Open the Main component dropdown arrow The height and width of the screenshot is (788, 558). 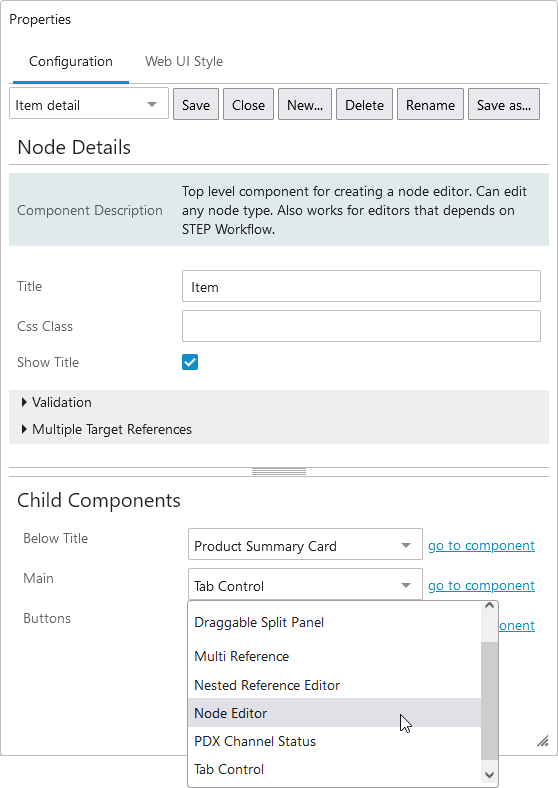click(406, 585)
